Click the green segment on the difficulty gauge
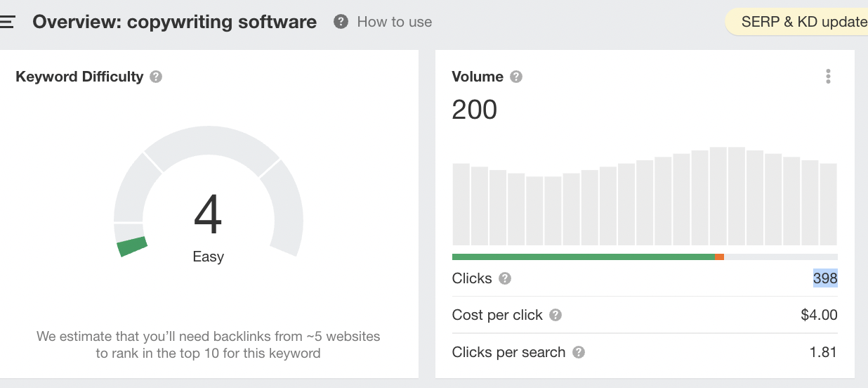Image resolution: width=868 pixels, height=388 pixels. [x=132, y=246]
